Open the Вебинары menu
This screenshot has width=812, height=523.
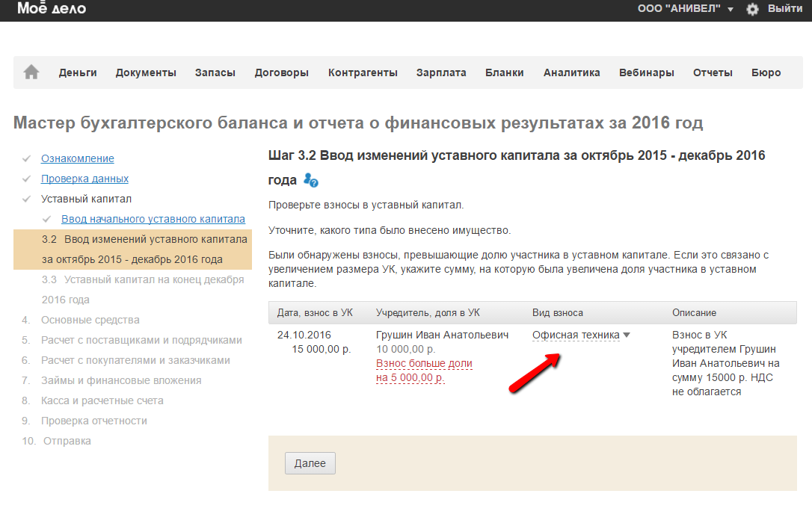646,72
